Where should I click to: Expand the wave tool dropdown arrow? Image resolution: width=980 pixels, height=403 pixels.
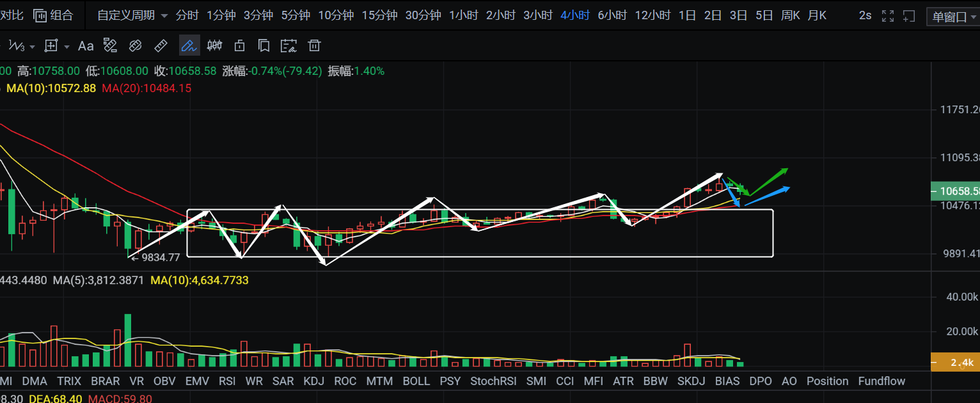32,47
